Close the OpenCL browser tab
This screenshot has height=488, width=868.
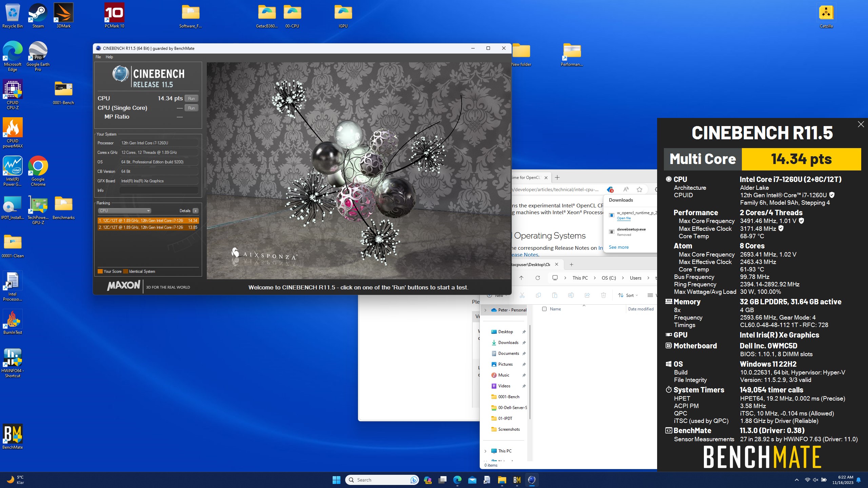click(546, 178)
